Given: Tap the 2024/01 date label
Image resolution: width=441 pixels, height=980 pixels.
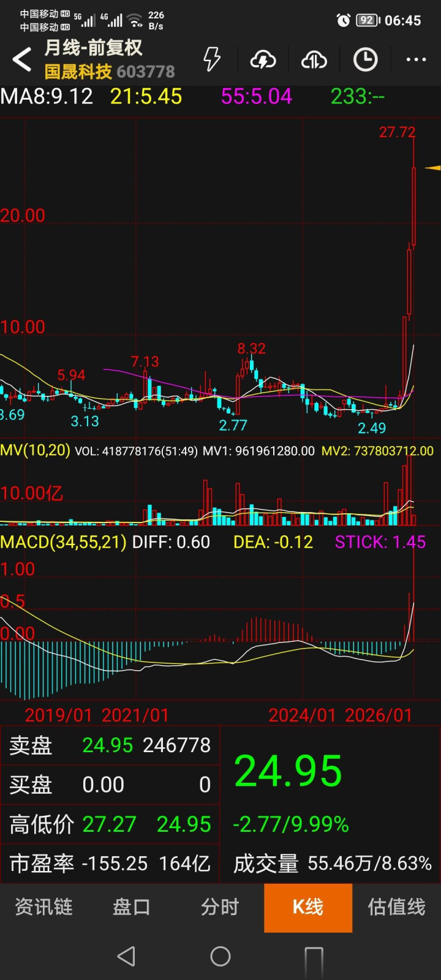Looking at the screenshot, I should (x=303, y=715).
